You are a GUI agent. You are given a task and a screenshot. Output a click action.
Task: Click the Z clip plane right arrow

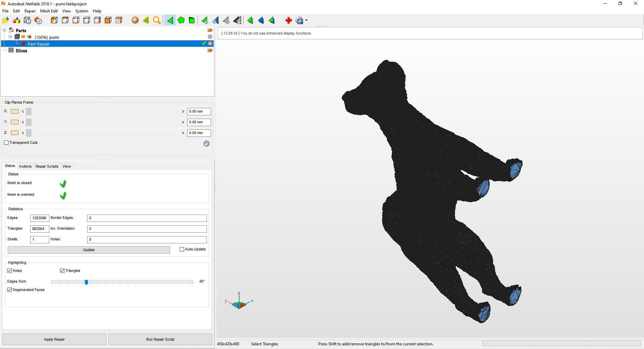(183, 133)
